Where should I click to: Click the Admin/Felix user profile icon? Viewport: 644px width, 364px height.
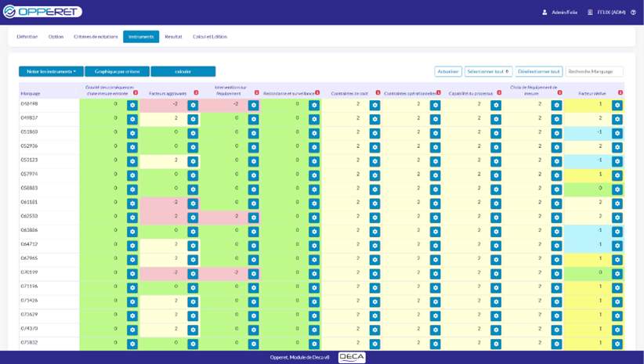pyautogui.click(x=545, y=13)
